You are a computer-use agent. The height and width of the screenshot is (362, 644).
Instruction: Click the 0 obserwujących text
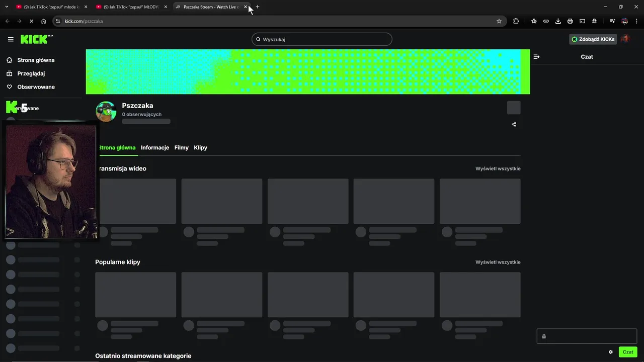142,114
